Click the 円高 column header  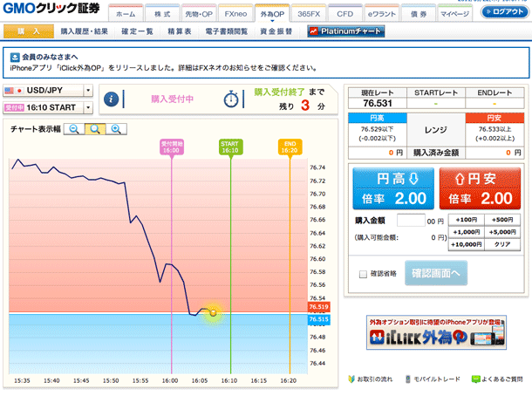pyautogui.click(x=378, y=118)
